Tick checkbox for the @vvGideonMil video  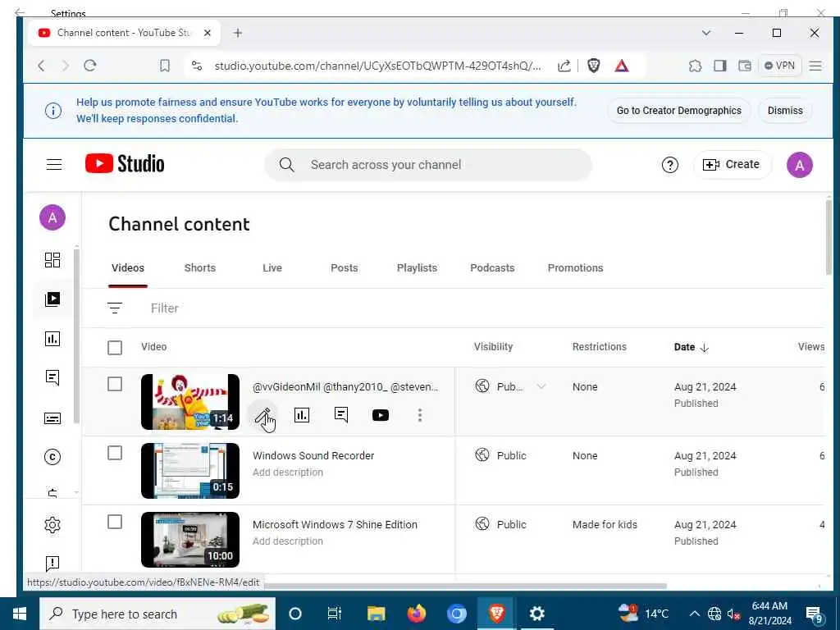[x=115, y=384]
